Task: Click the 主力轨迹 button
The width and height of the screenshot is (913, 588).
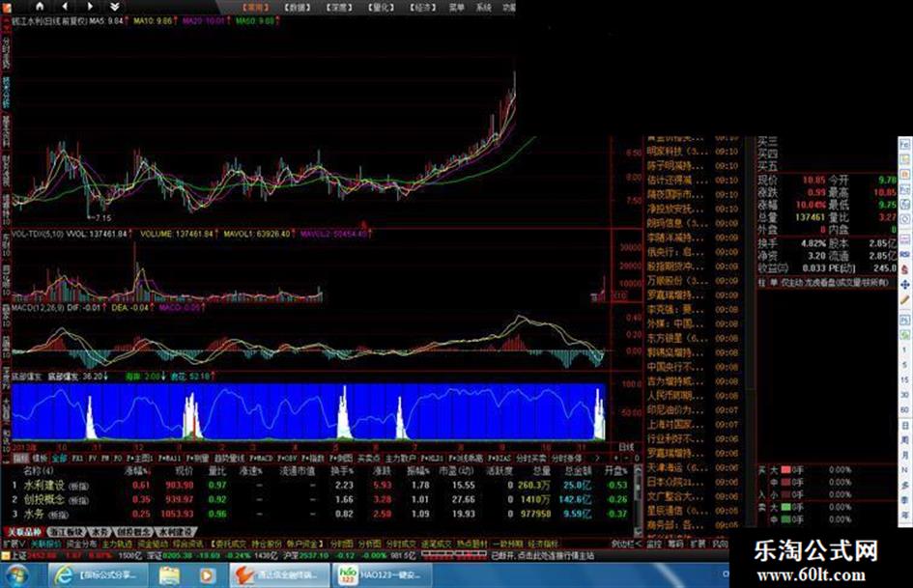Action: [117, 544]
